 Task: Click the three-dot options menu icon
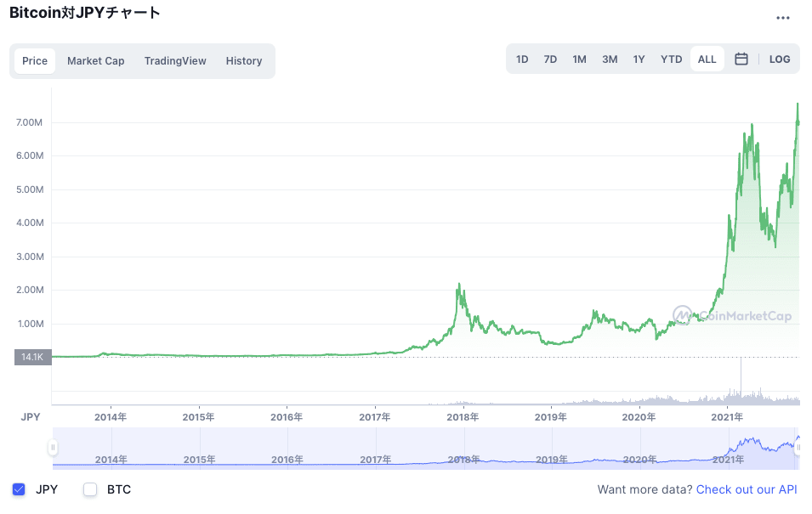785,18
